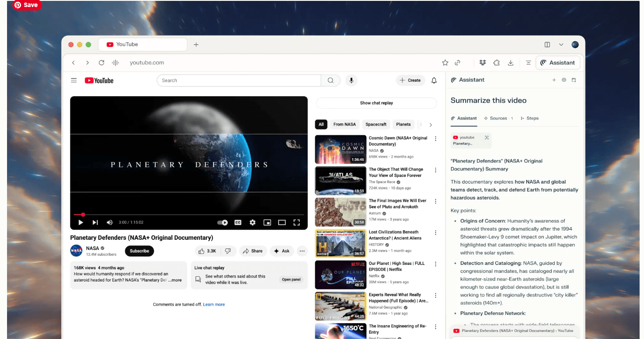Open player settings via the gear icon
The height and width of the screenshot is (339, 644).
[252, 222]
